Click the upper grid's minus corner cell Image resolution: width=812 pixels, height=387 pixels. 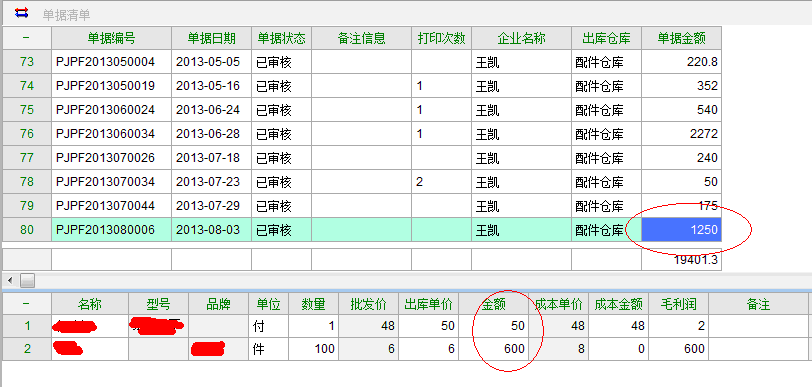27,38
